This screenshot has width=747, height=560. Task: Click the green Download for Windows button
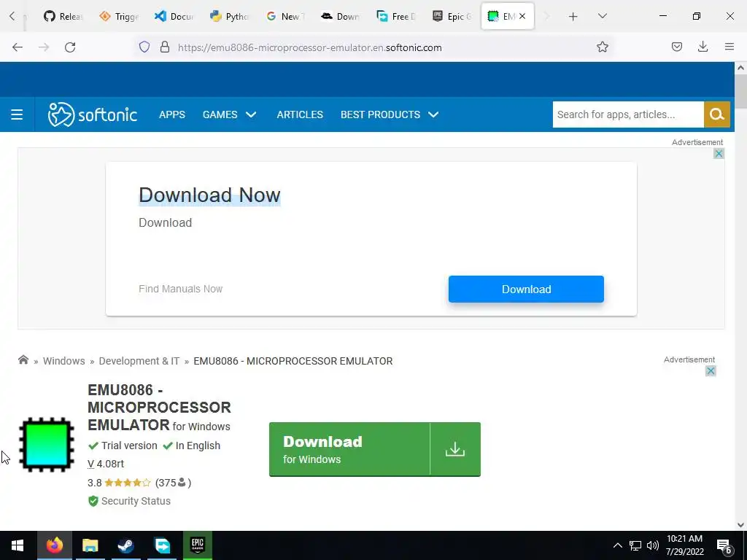(374, 449)
